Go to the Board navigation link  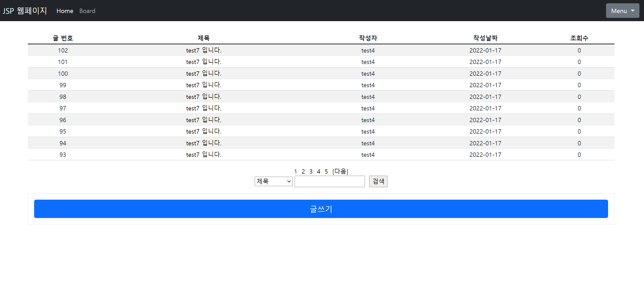click(x=87, y=11)
